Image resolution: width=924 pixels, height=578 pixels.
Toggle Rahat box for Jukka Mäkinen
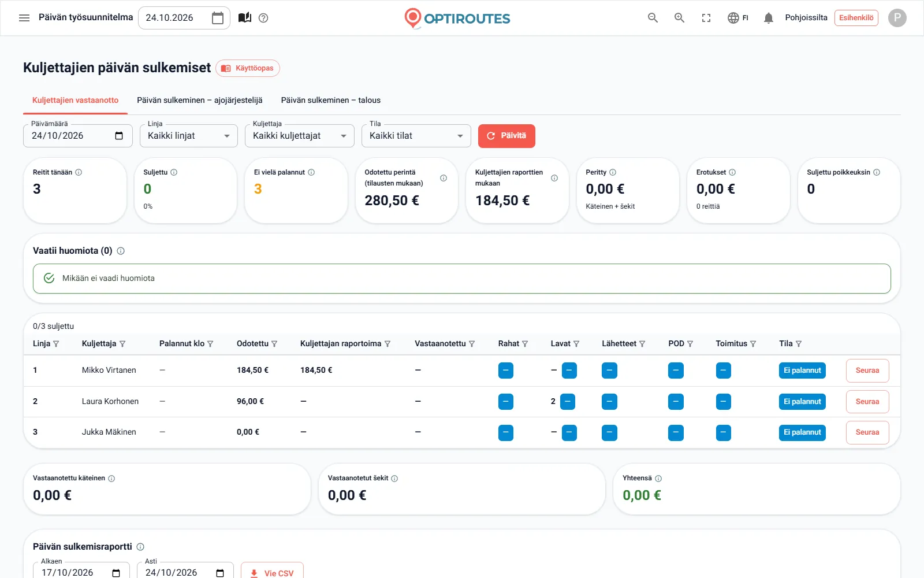pos(506,433)
